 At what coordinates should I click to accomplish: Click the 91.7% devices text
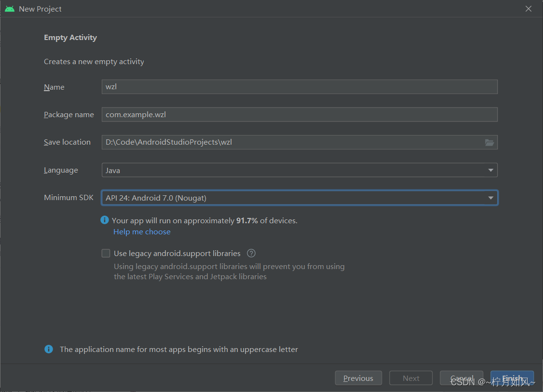(x=204, y=220)
